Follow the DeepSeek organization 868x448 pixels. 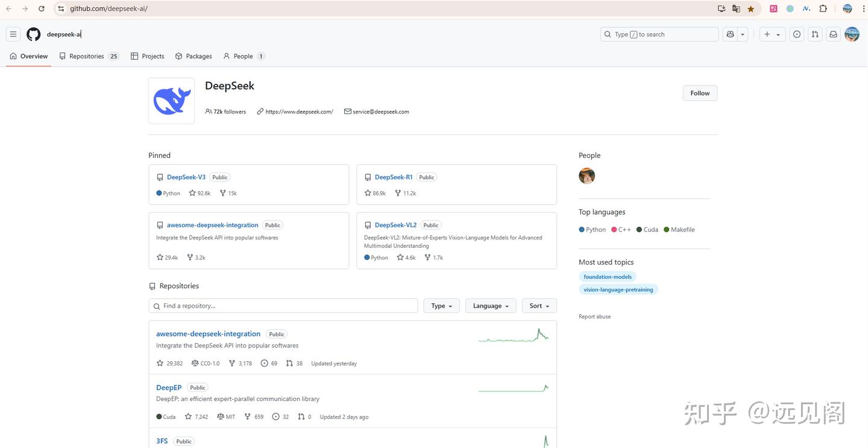(700, 93)
